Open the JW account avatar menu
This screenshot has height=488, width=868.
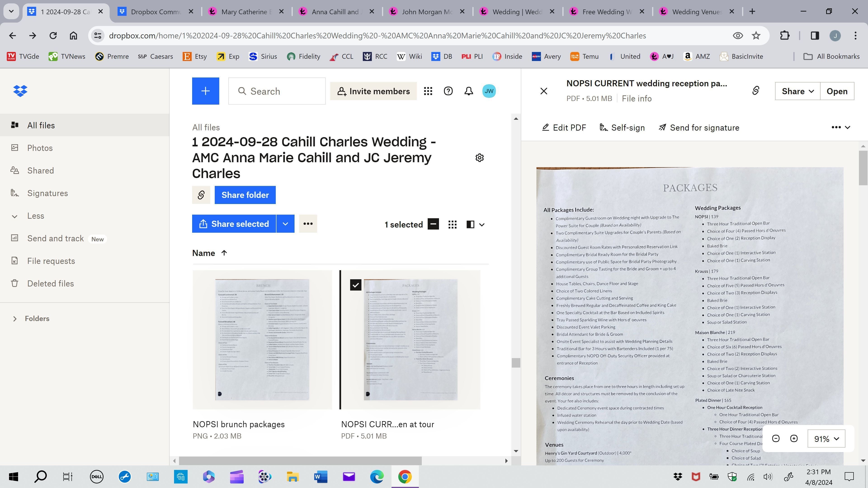(x=489, y=91)
